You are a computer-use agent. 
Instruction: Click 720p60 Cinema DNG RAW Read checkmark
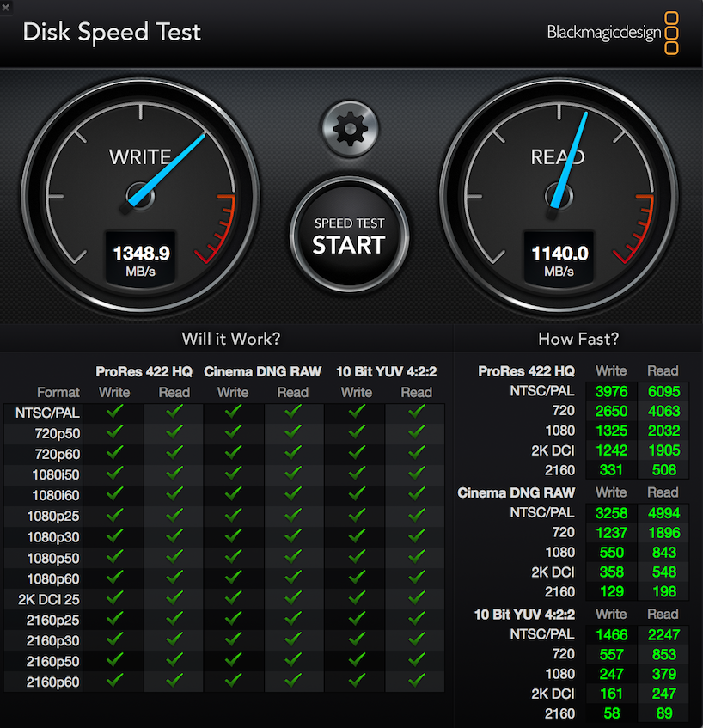tap(293, 453)
